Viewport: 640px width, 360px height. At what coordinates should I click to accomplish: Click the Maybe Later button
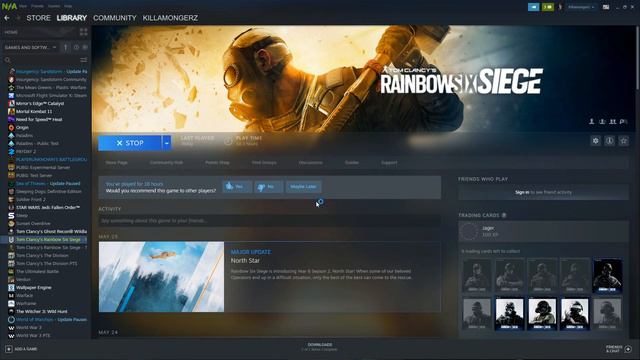303,187
